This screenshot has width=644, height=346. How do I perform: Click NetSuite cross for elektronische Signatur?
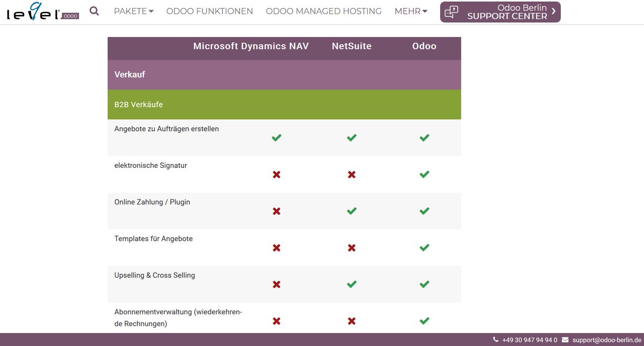pos(352,174)
